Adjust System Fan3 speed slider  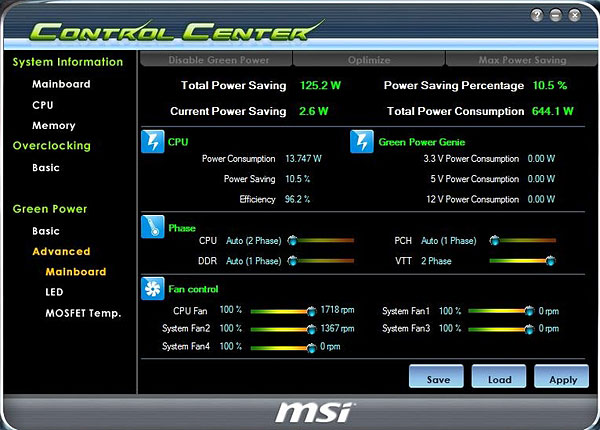click(501, 329)
